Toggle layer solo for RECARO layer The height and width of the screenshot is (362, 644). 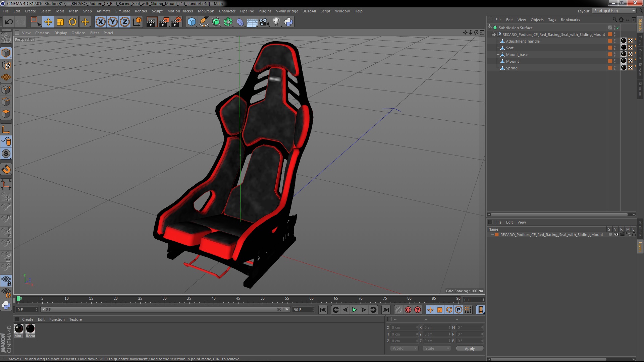coord(610,235)
